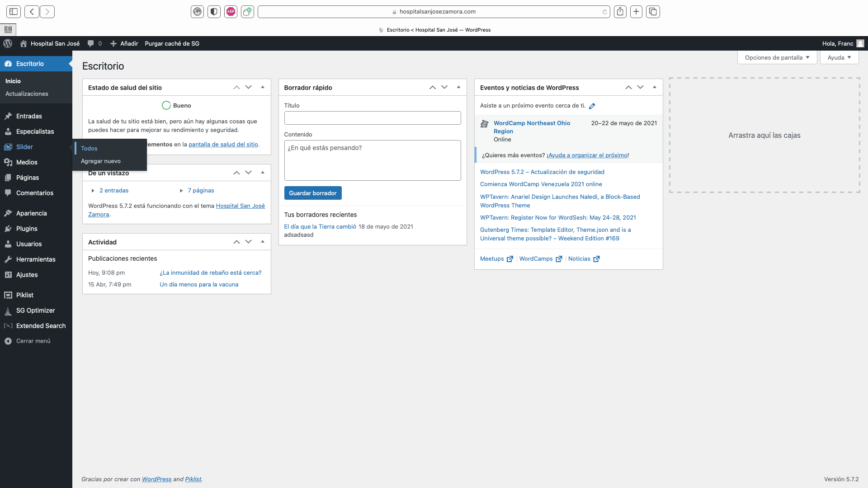868x488 pixels.
Task: Open WordCamp Northeast Ohio Region link
Action: 532,127
